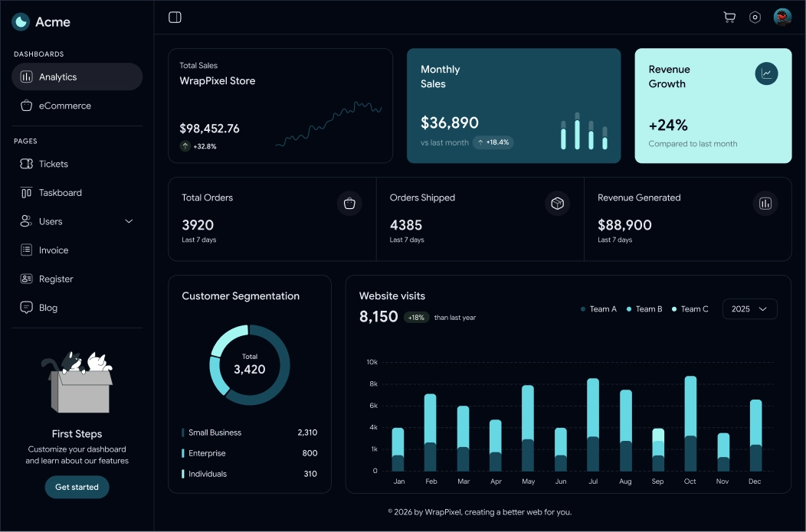This screenshot has width=806, height=532.
Task: Click the +18.4% badge on Monthly Sales
Action: point(493,142)
